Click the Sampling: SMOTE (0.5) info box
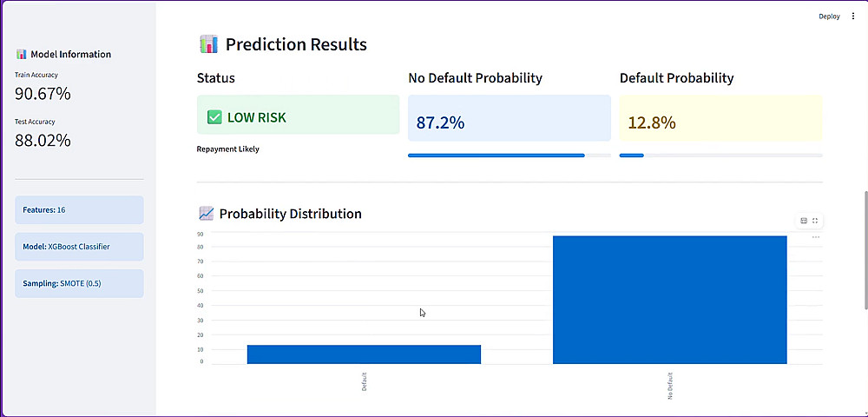Screen dimensions: 868x417 (x=79, y=283)
